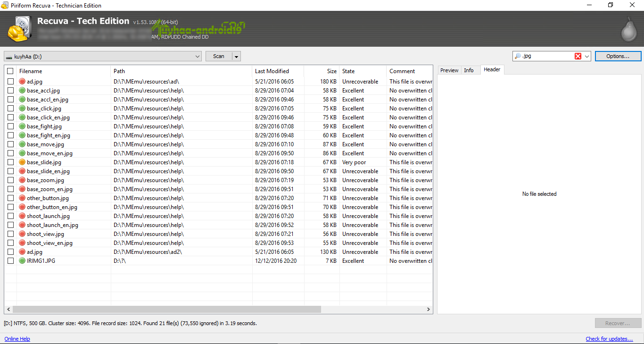
Task: Sort by Path column header
Action: click(x=182, y=71)
